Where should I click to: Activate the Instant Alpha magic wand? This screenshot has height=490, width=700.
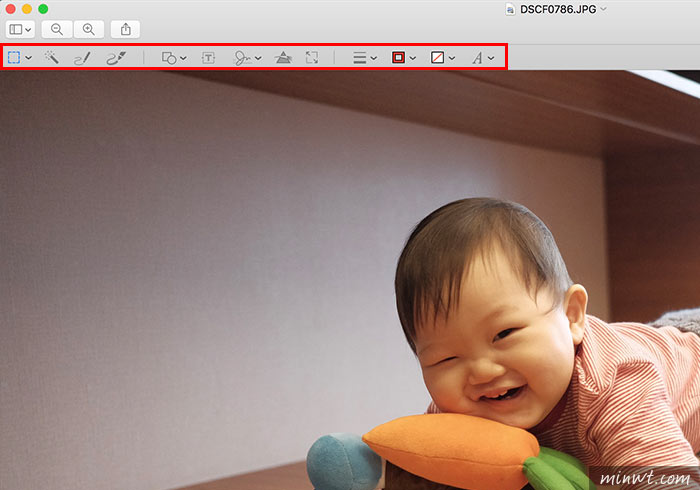click(x=52, y=57)
